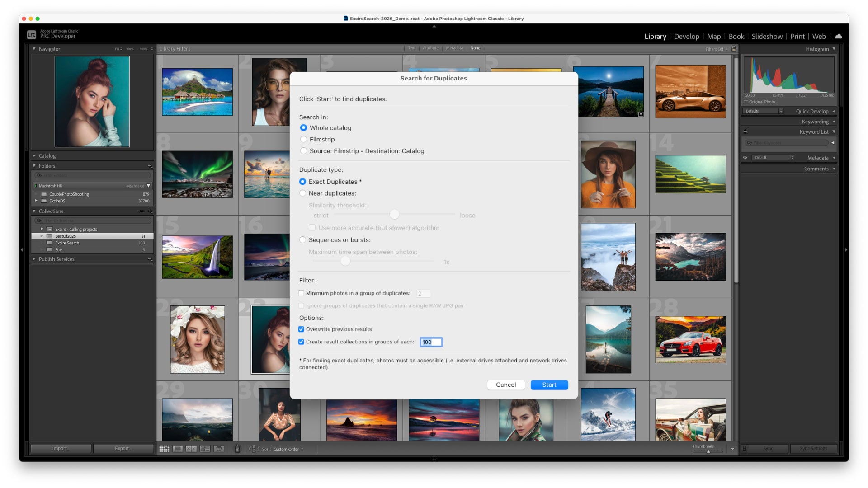
Task: Select Near duplicates radio button
Action: pos(303,193)
